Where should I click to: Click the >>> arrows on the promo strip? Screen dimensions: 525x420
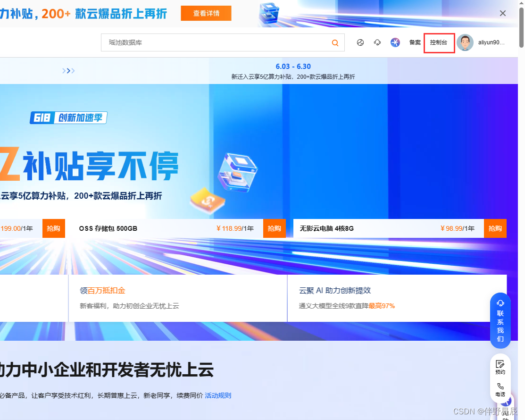(x=68, y=71)
